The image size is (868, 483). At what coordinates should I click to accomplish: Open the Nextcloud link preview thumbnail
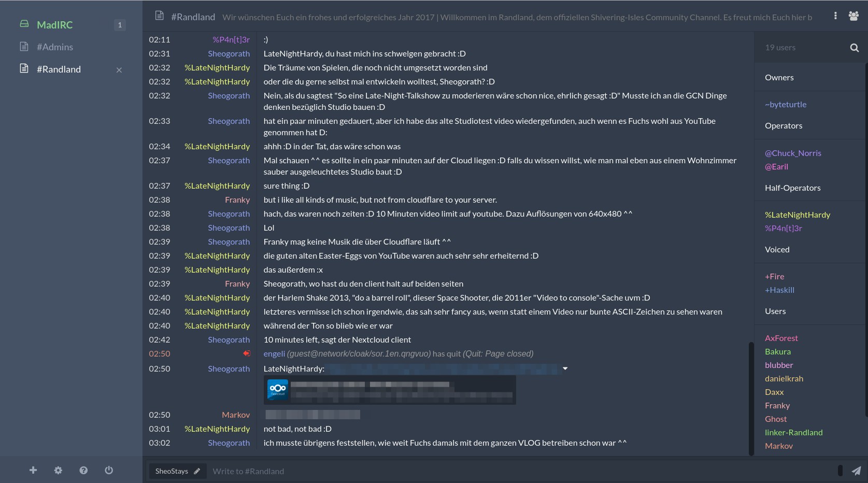pos(278,389)
